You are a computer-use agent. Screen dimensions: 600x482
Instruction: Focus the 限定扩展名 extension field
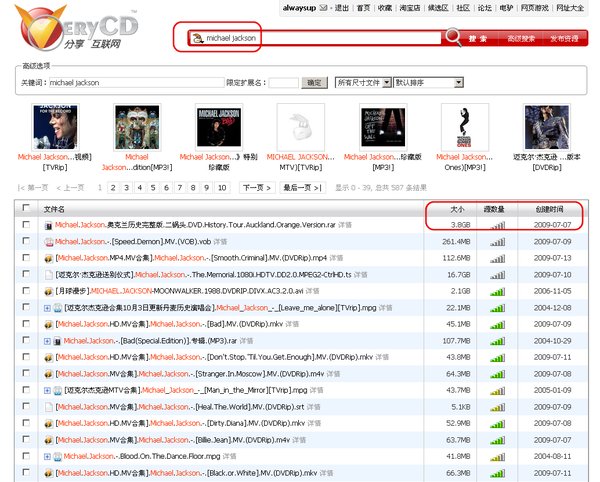tap(284, 83)
